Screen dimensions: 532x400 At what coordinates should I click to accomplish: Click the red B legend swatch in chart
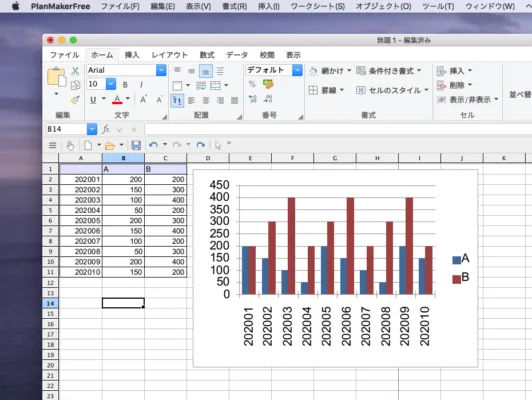click(x=456, y=279)
